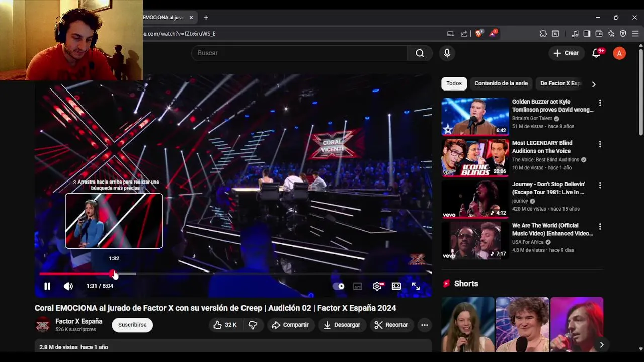Open the third Shorts thumbnail
The height and width of the screenshot is (362, 644).
pyautogui.click(x=577, y=324)
